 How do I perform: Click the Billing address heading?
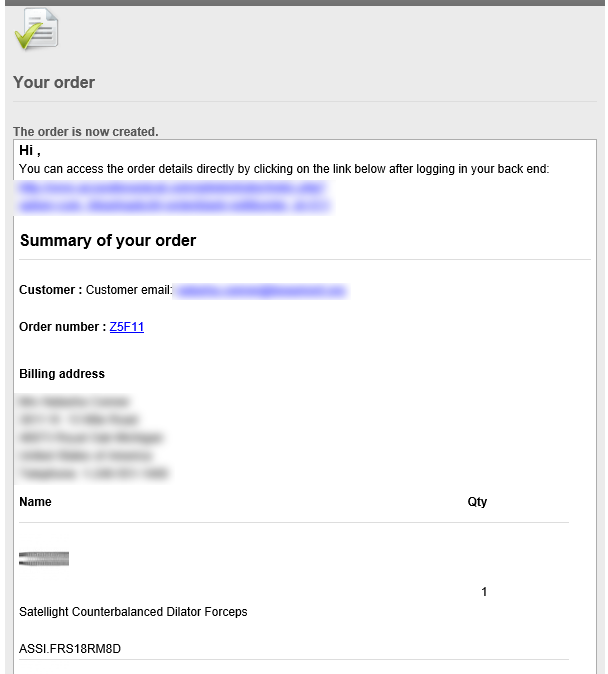[62, 374]
